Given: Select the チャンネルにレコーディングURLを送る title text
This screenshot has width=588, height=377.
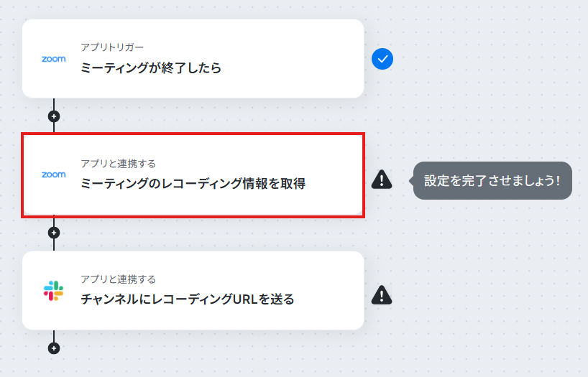Looking at the screenshot, I should coord(188,299).
